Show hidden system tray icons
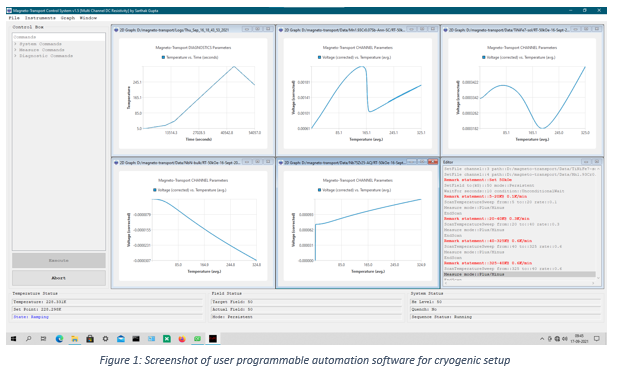The image size is (621, 373). point(542,339)
